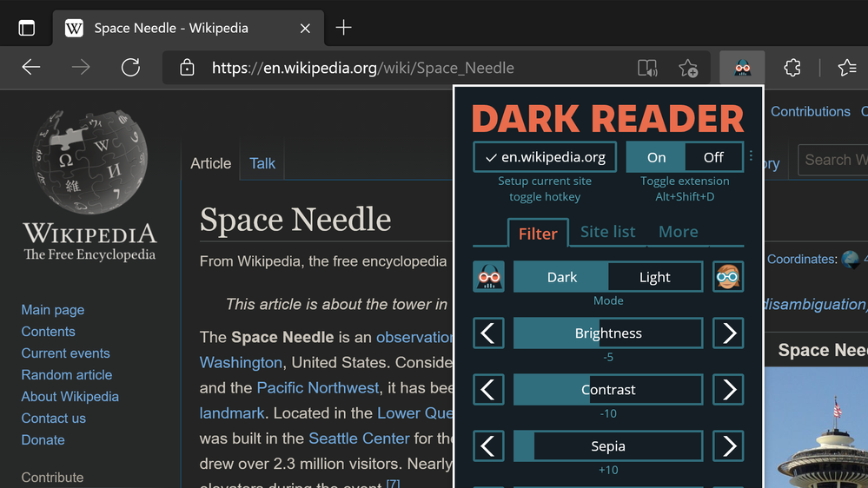Click the Sepia slider bar
This screenshot has height=488, width=868.
[608, 446]
